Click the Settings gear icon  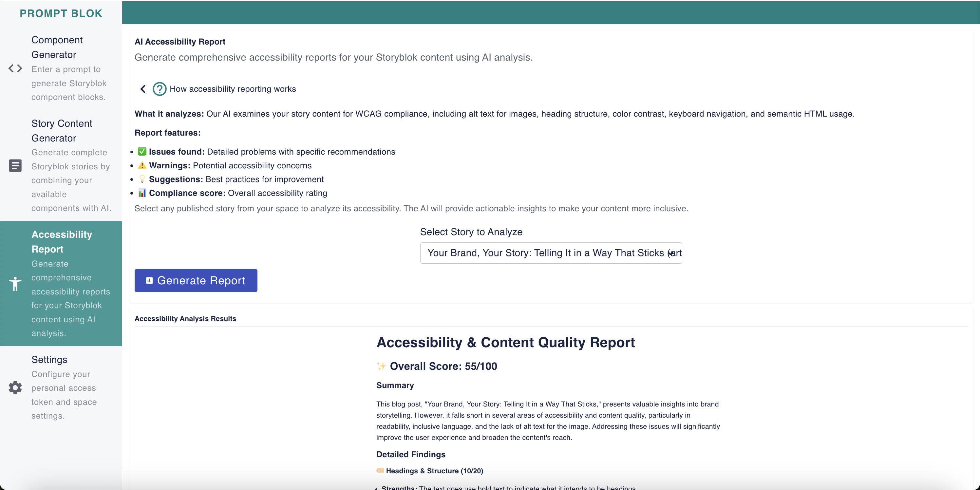tap(15, 388)
